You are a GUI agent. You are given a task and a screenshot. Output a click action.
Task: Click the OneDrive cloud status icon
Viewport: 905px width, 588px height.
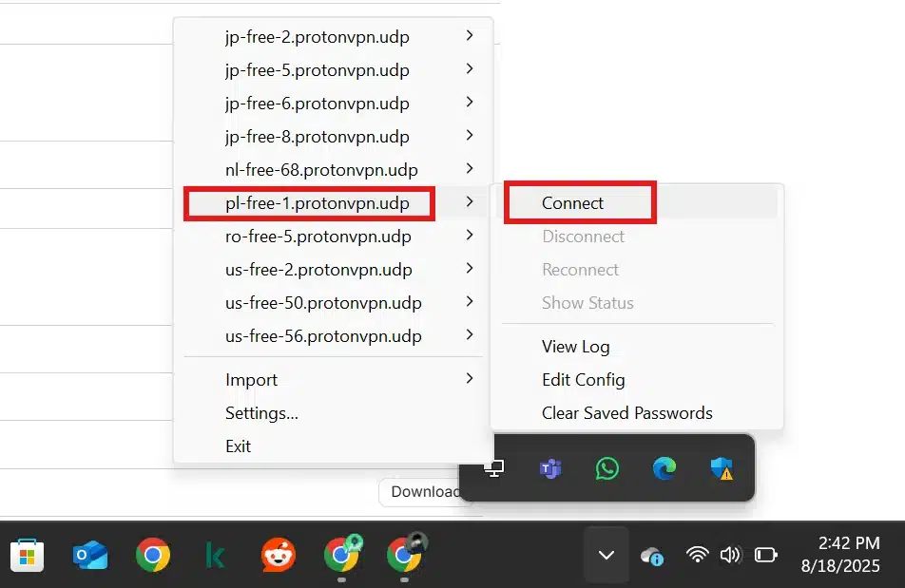[652, 557]
